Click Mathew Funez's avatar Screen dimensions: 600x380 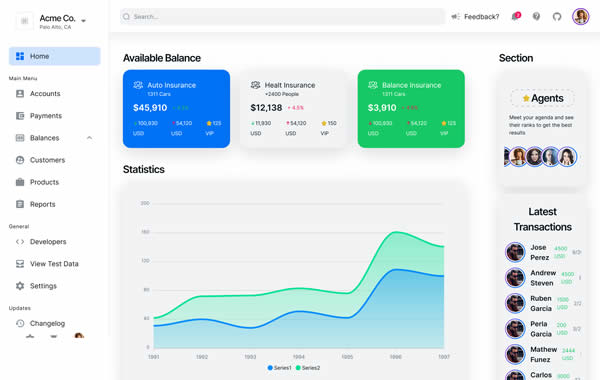point(515,354)
